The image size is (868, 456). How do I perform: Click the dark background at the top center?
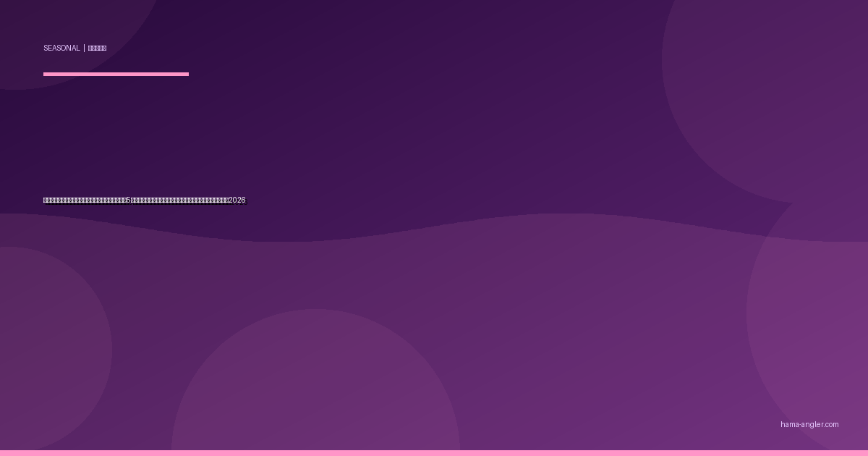(434, 43)
